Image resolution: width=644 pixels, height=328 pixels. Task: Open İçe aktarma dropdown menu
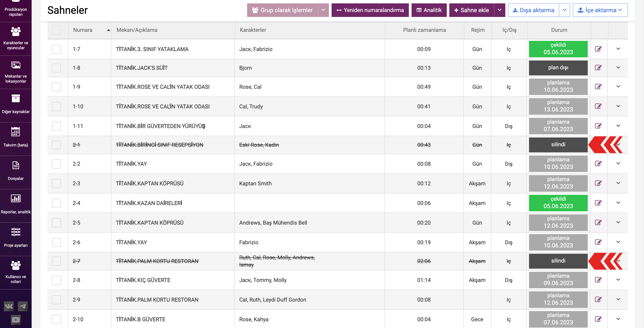[600, 10]
